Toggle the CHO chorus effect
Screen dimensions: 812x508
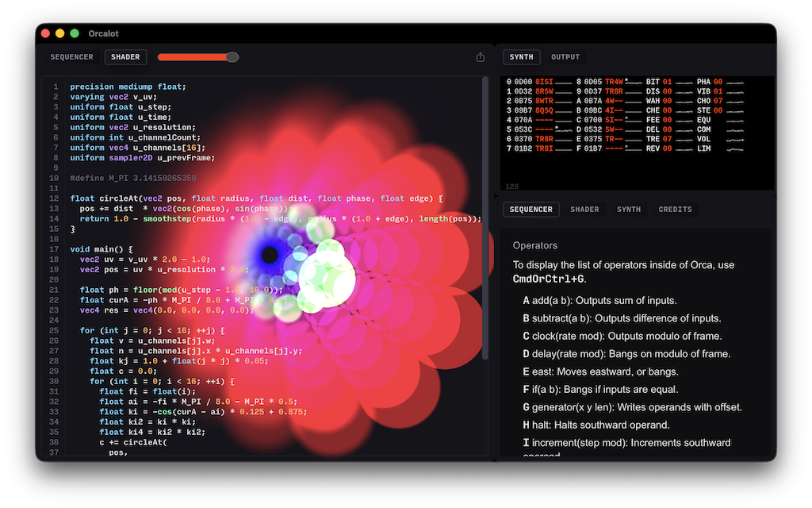coord(718,101)
